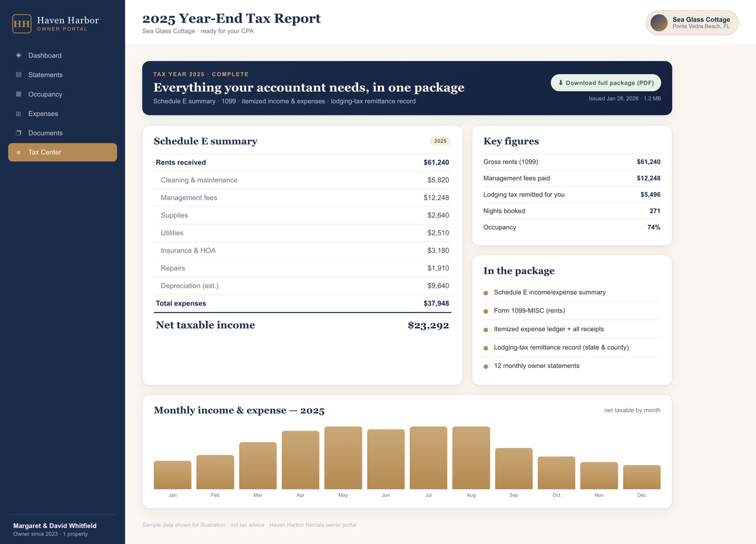Navigate to Expenses

pos(63,113)
